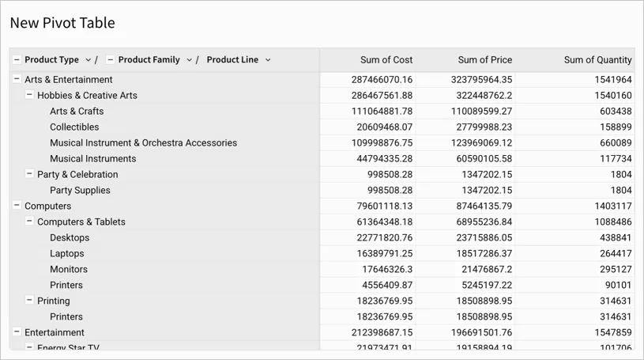Select the Laptops row label
Viewport: 644px width, 360px height.
coord(67,253)
